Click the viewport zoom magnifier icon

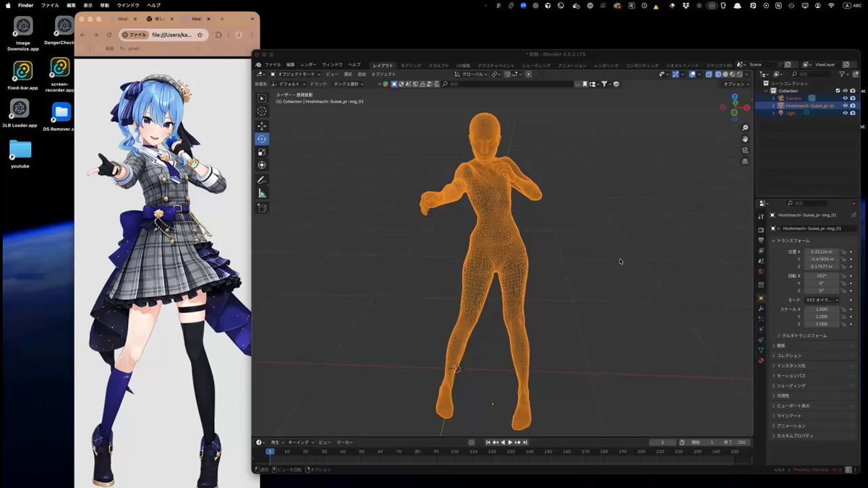pos(745,128)
